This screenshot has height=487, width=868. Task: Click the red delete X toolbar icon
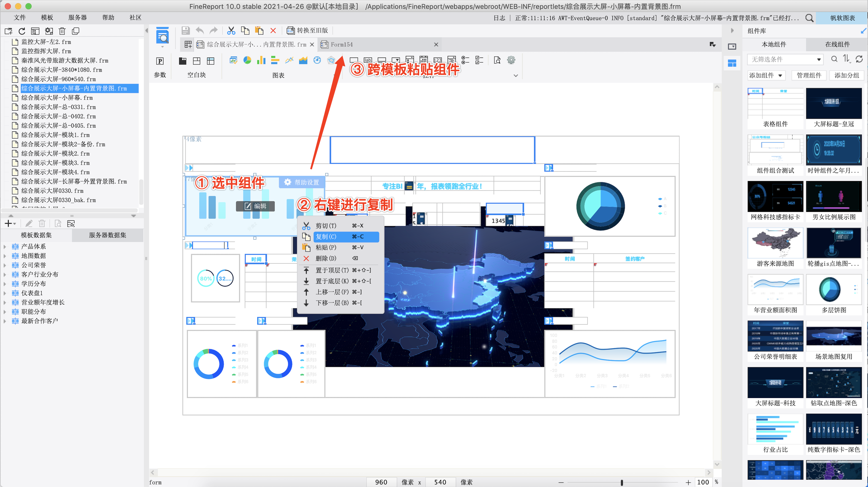[273, 31]
